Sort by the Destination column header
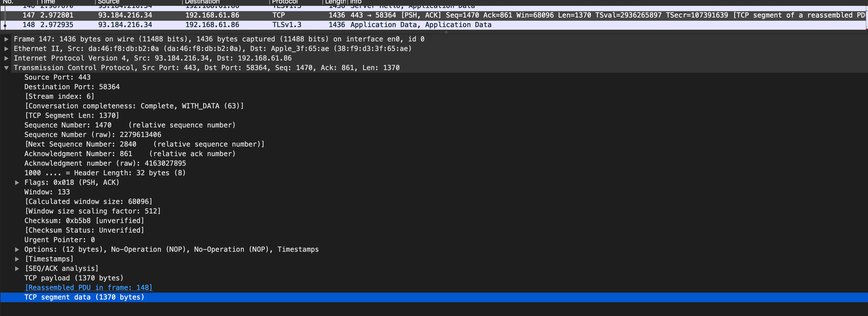868x316 pixels. click(202, 2)
